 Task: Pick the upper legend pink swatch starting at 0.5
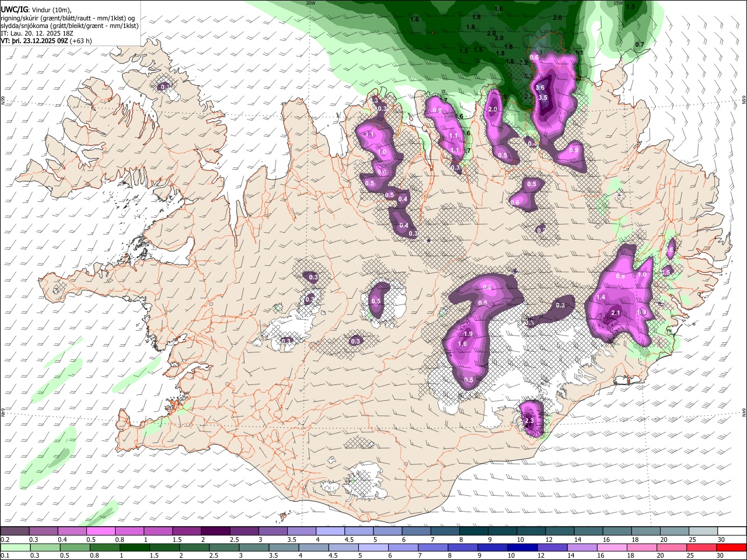(100, 531)
